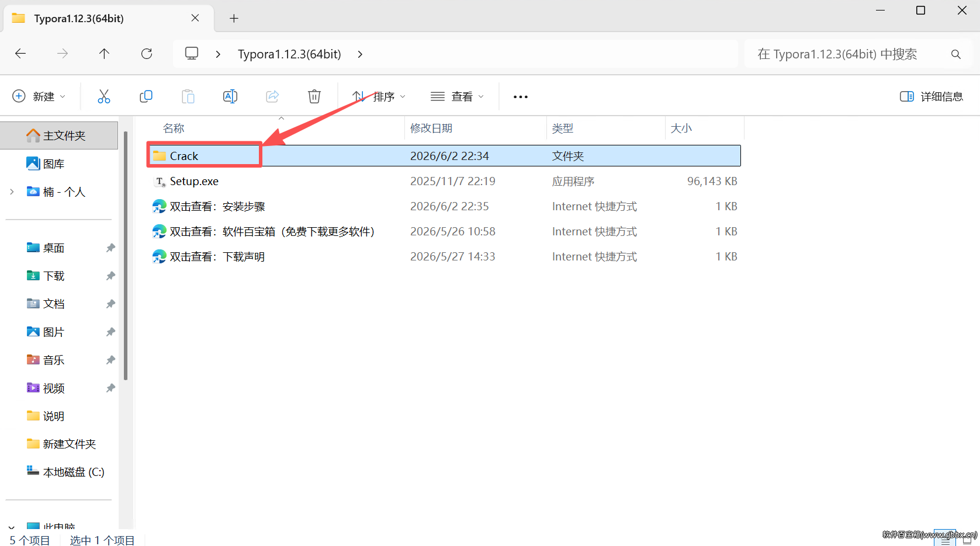Expand chevron after the monitor icon

click(218, 54)
